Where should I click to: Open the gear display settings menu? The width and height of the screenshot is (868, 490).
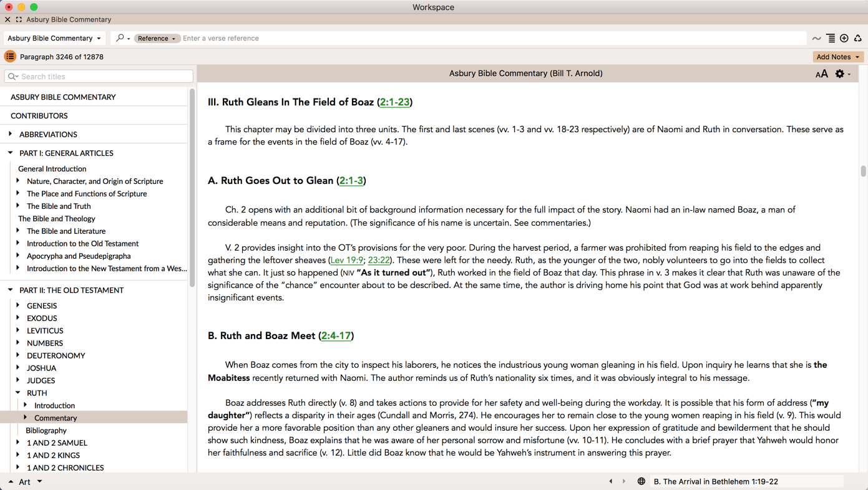(842, 74)
